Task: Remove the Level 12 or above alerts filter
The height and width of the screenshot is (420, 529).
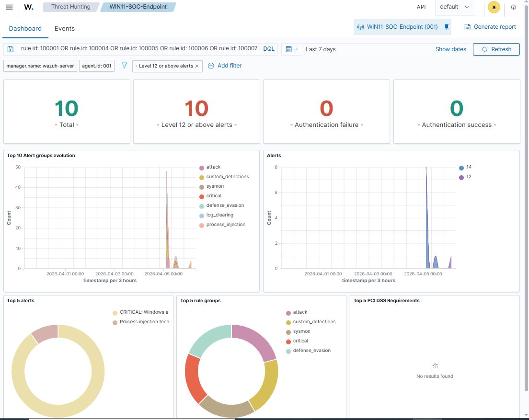Action: click(x=196, y=66)
